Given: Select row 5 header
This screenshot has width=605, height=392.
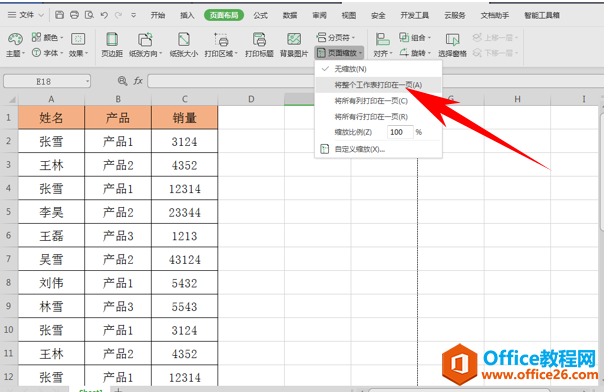Looking at the screenshot, I should [9, 212].
